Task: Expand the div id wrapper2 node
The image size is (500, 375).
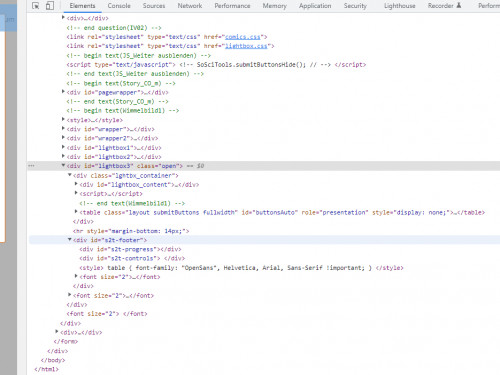Action: pos(63,138)
